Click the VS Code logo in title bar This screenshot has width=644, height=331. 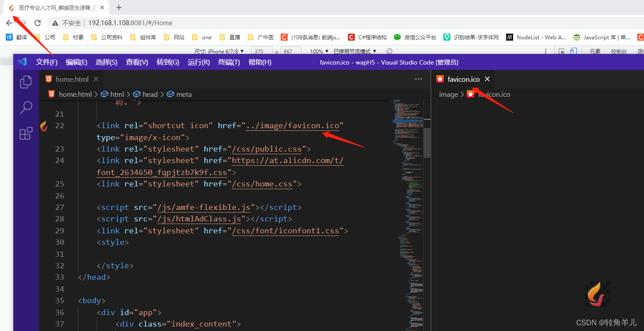tap(23, 62)
